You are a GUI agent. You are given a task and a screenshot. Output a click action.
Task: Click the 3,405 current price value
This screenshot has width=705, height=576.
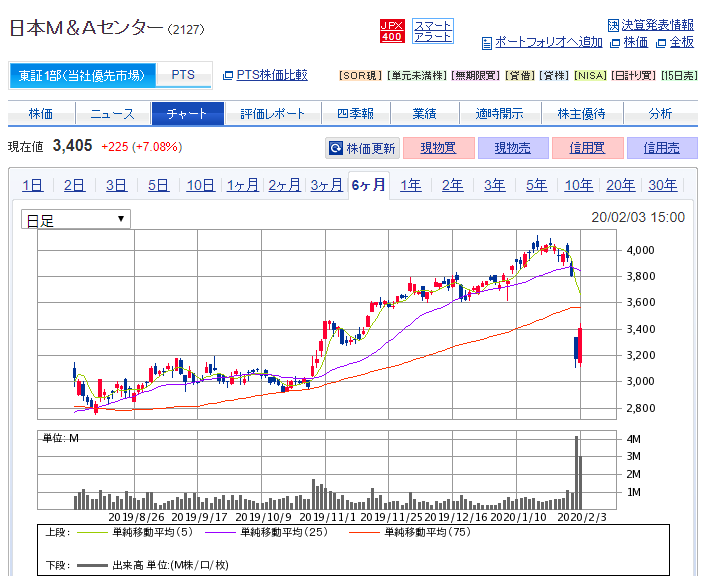tap(72, 146)
